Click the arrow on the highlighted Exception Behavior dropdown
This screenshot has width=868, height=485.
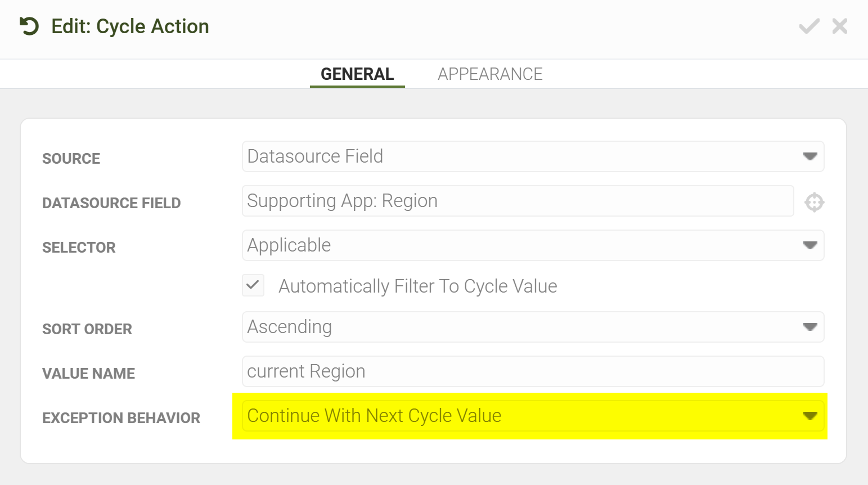[x=810, y=416]
